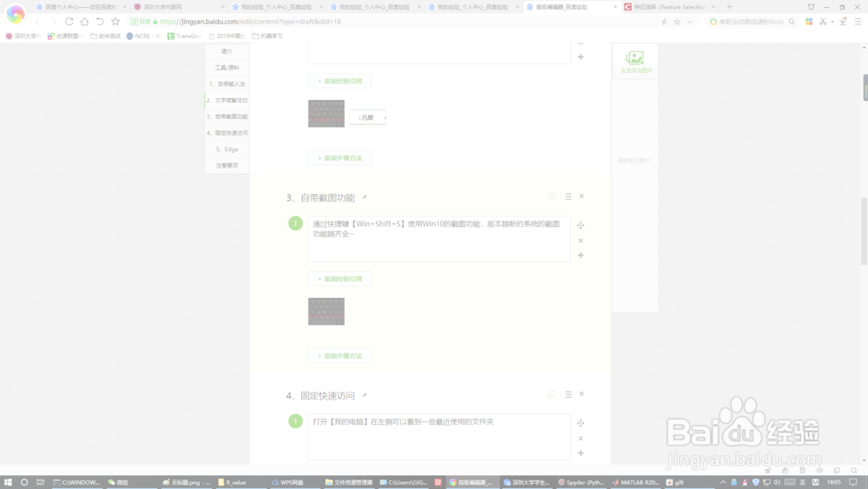Click the move handle for the Win+Shift+S step

581,225
